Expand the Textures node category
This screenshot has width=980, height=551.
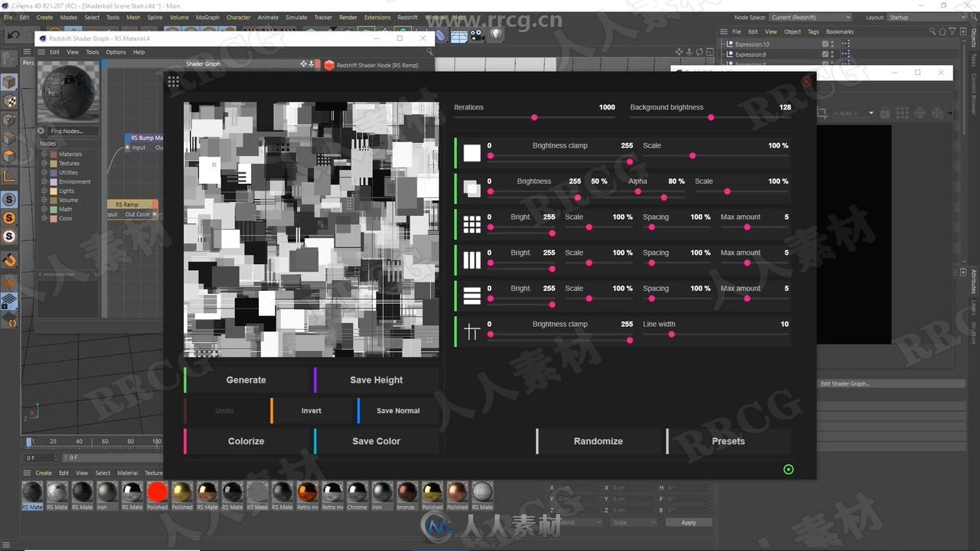click(x=44, y=163)
